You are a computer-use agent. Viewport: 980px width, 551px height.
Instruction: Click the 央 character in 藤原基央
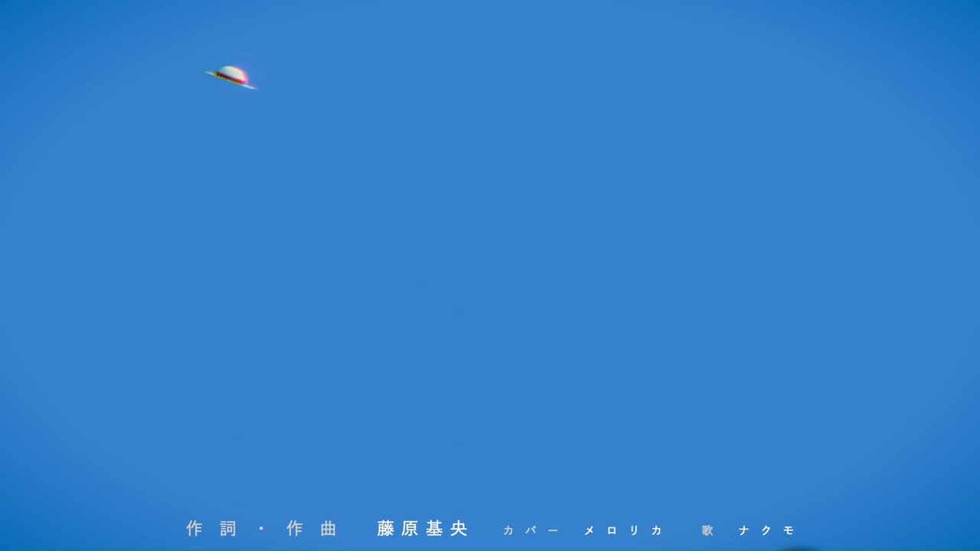coord(459,529)
